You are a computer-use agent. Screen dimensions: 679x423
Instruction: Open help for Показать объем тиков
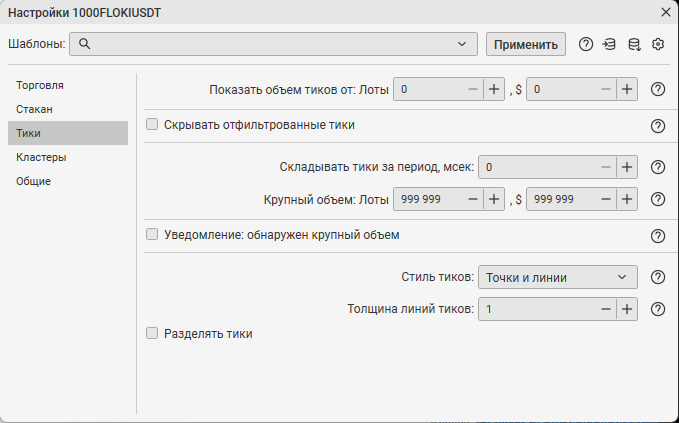tap(657, 89)
